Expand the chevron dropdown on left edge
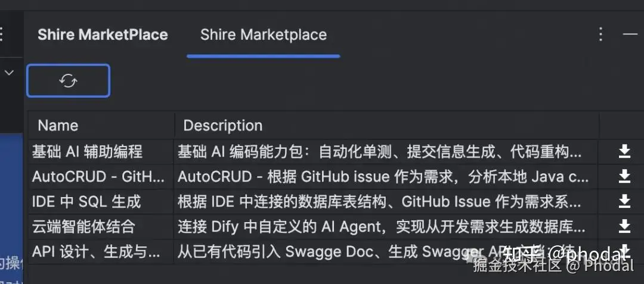 [9, 73]
